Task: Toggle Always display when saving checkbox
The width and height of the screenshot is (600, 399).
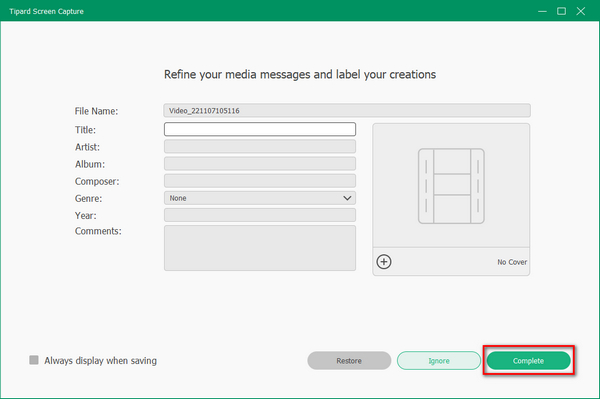Action: point(34,360)
